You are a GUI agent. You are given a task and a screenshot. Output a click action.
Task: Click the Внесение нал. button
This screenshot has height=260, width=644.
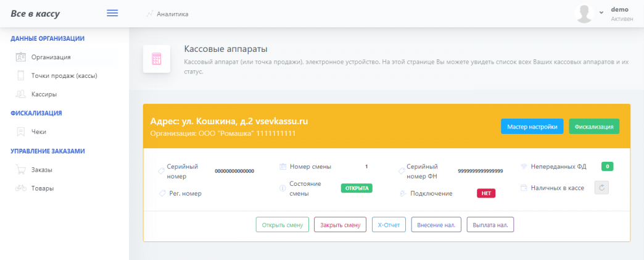tap(436, 225)
